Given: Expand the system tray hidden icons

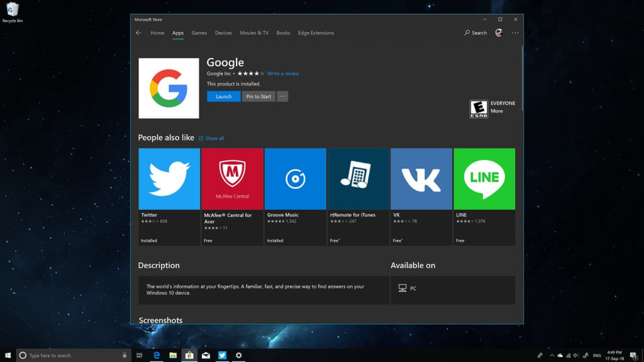Looking at the screenshot, I should pyautogui.click(x=552, y=355).
